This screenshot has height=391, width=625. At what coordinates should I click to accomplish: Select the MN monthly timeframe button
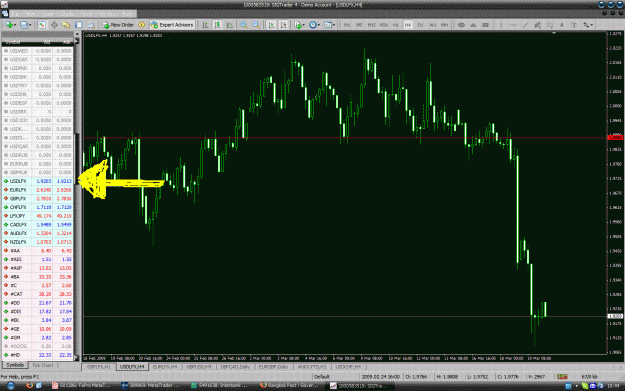click(x=444, y=25)
